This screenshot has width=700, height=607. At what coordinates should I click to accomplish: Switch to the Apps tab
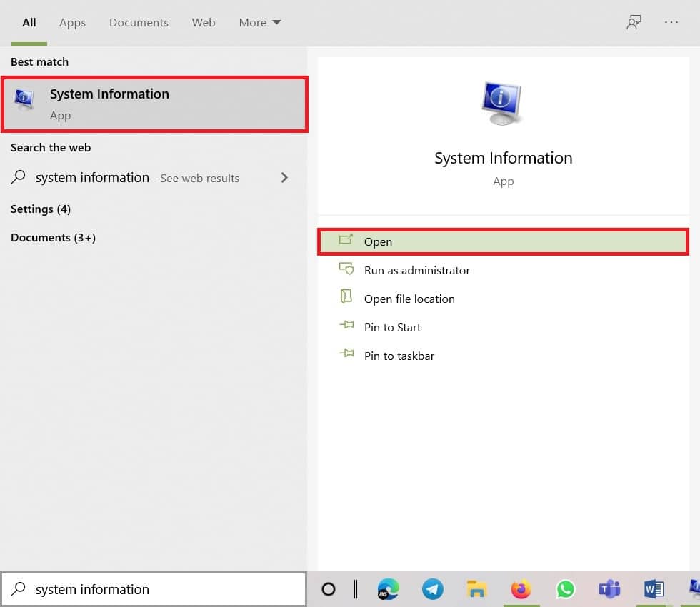point(72,22)
